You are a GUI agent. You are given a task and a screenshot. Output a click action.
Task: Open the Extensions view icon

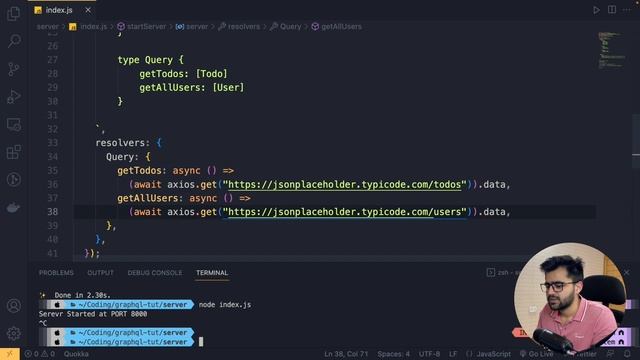13,152
